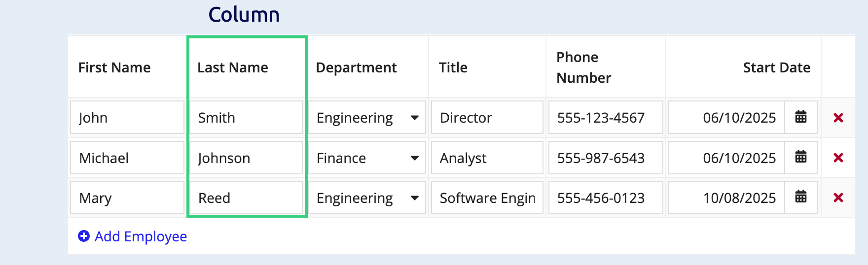Edit the first name field containing Michael
This screenshot has height=265, width=868.
(127, 158)
